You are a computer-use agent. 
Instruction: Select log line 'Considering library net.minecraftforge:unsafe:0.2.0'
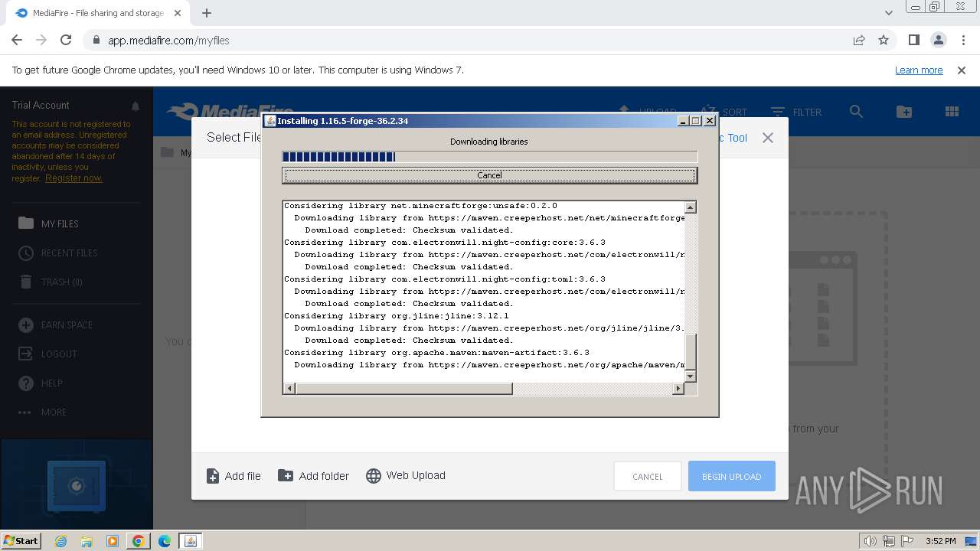point(420,206)
